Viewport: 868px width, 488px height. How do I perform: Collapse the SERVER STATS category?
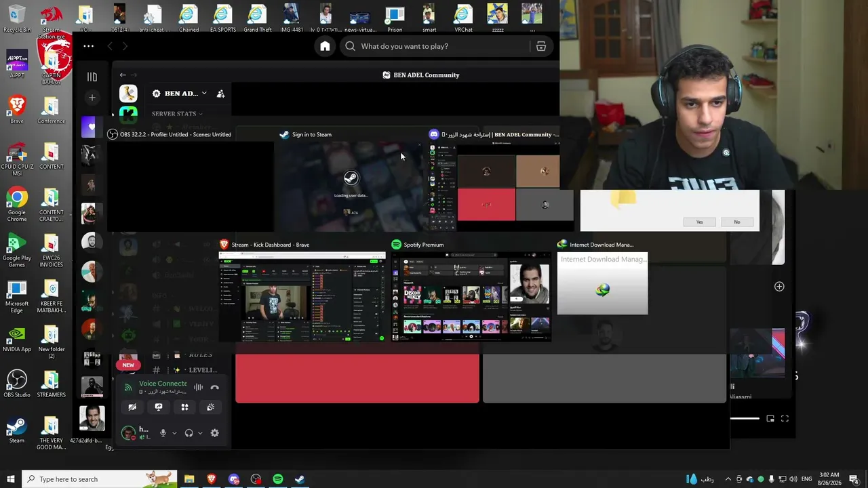pos(177,114)
